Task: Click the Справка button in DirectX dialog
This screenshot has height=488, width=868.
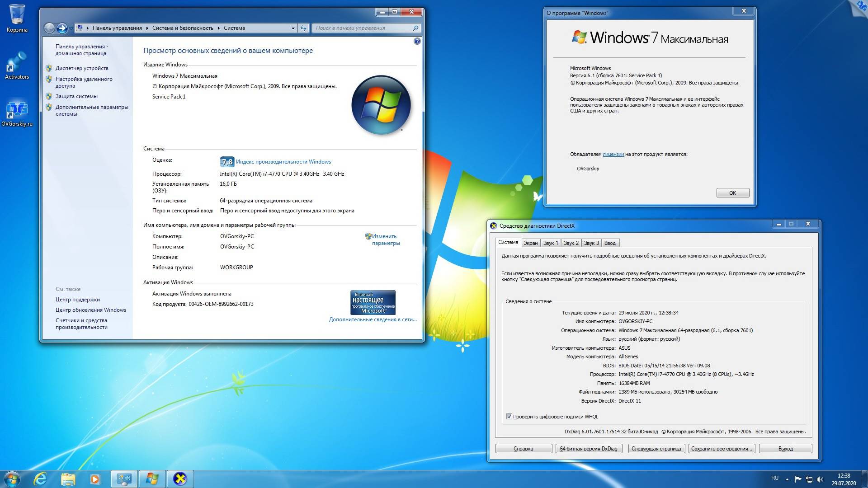Action: tap(524, 449)
